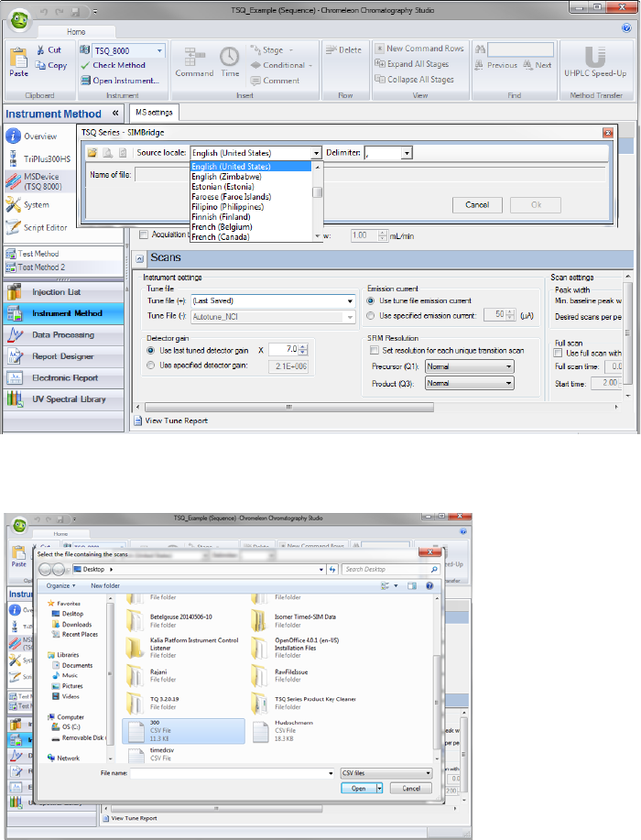Click the Comment insert item

tap(276, 81)
